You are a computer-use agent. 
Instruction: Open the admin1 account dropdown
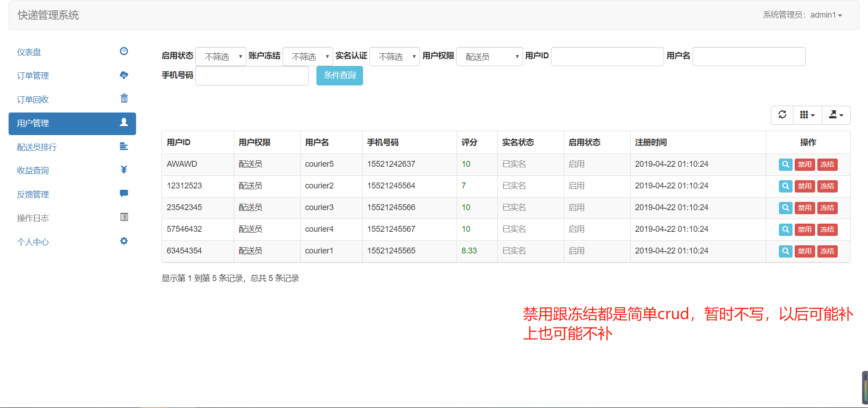(x=802, y=15)
